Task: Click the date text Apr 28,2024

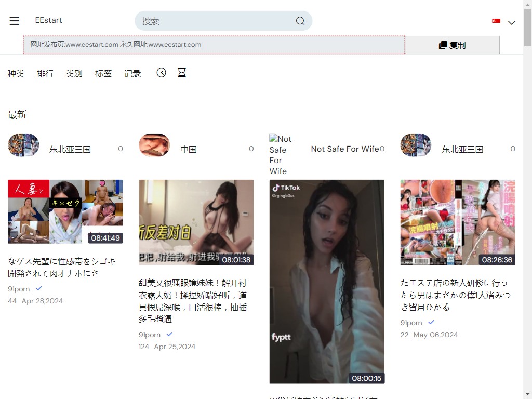Action: pyautogui.click(x=43, y=301)
